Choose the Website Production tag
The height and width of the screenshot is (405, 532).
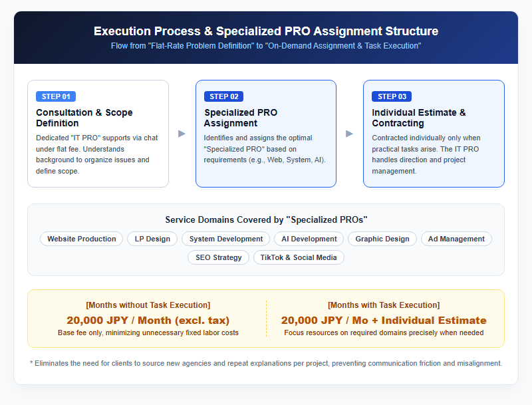pyautogui.click(x=81, y=239)
